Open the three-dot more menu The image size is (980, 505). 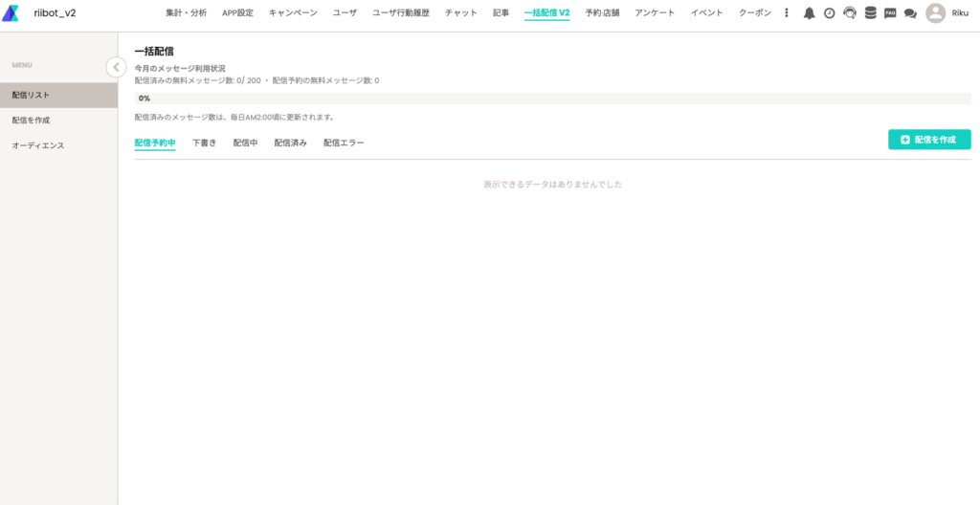(787, 13)
